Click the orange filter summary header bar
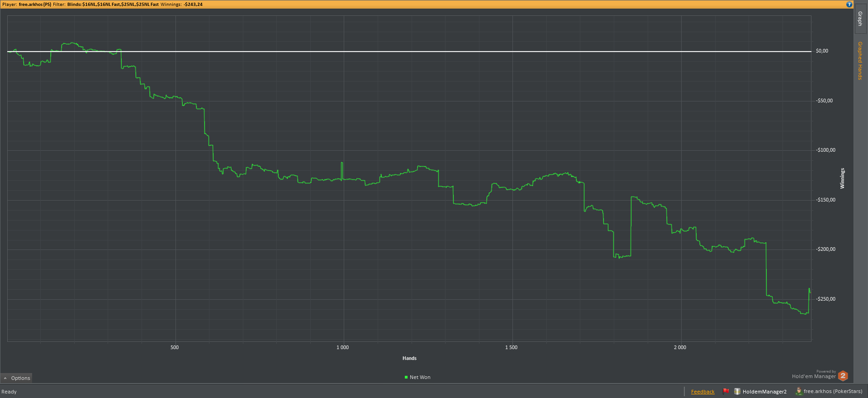The image size is (868, 398). point(427,4)
